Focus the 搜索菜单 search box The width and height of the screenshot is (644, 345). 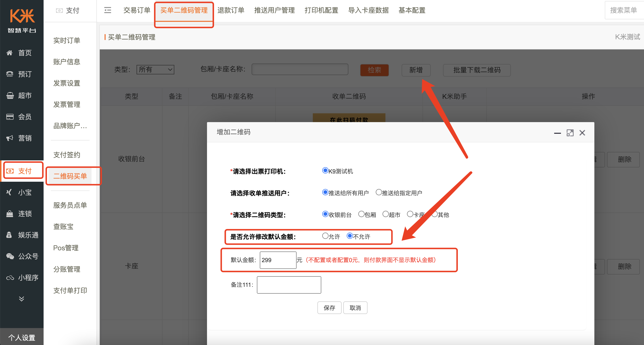(624, 10)
